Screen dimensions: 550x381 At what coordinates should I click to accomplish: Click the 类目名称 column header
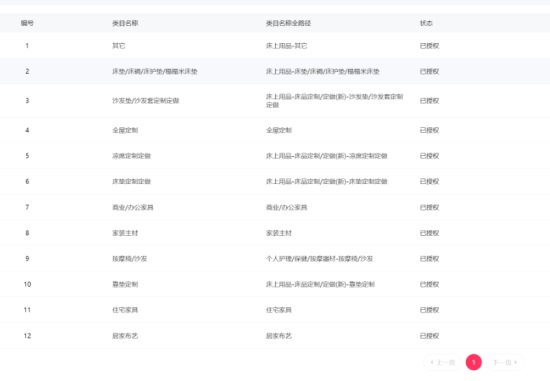click(125, 23)
